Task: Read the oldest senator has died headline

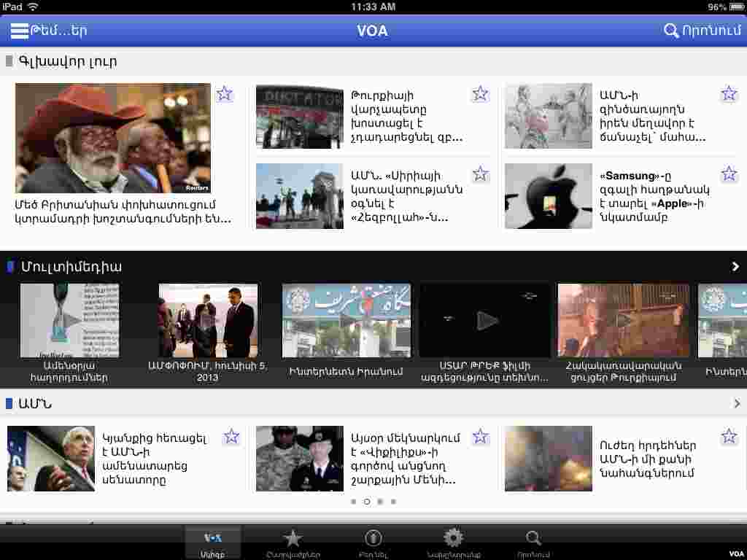Action: [x=155, y=459]
